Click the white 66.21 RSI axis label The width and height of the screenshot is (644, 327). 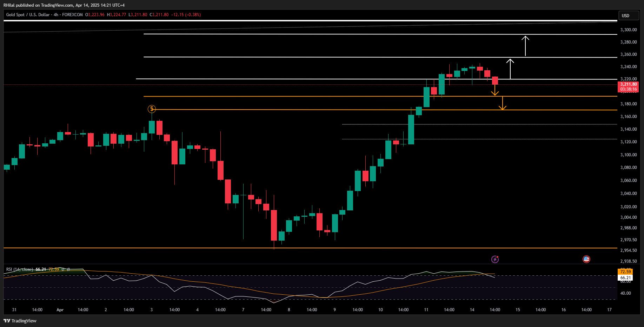[625, 277]
